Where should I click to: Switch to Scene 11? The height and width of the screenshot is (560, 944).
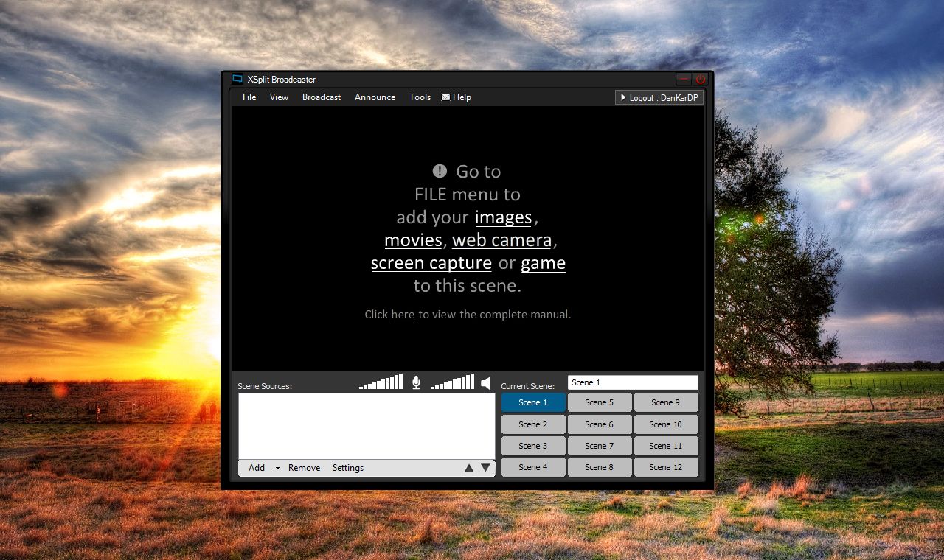(x=666, y=446)
